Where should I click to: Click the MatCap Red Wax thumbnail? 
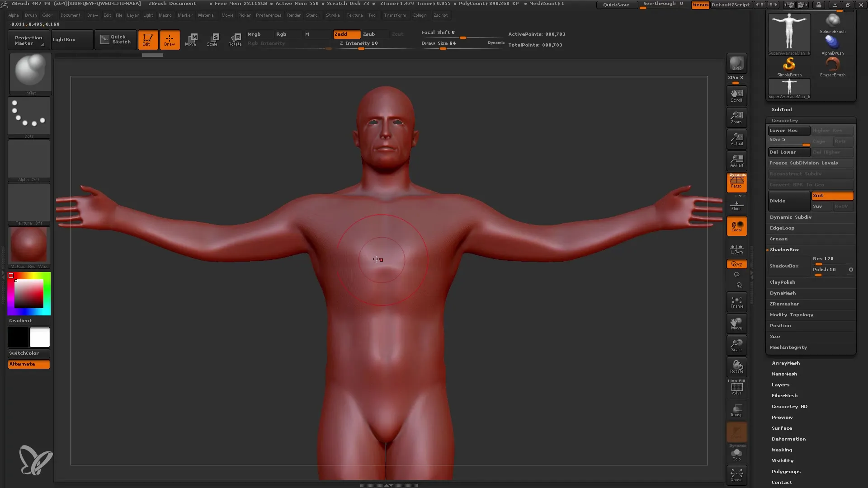[28, 246]
